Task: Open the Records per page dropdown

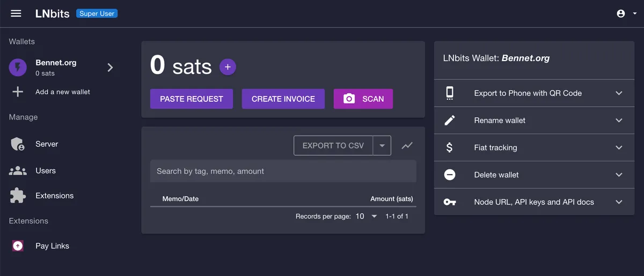Action: point(366,217)
